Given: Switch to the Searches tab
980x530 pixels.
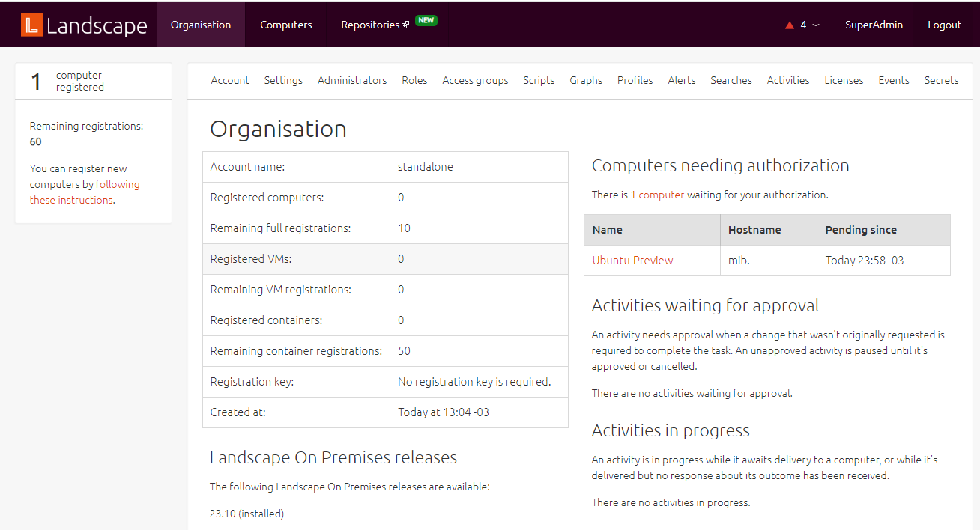Looking at the screenshot, I should point(731,80).
